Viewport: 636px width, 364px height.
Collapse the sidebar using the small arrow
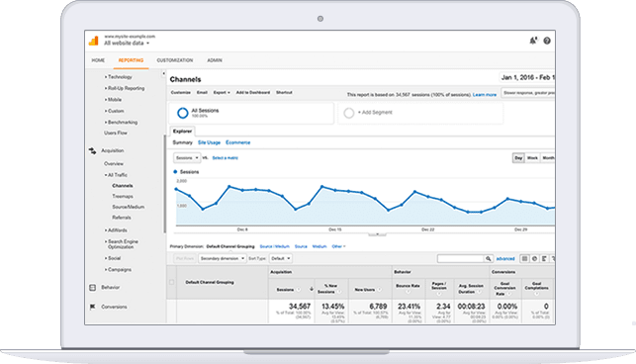click(x=164, y=74)
